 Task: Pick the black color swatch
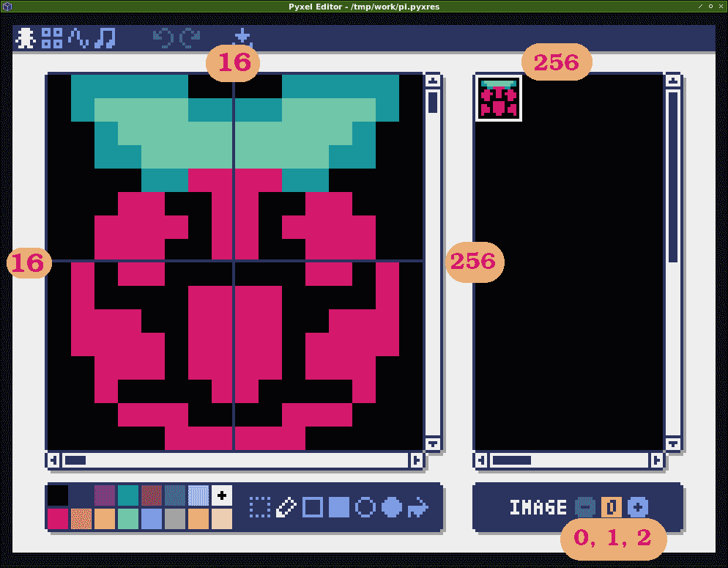point(58,495)
